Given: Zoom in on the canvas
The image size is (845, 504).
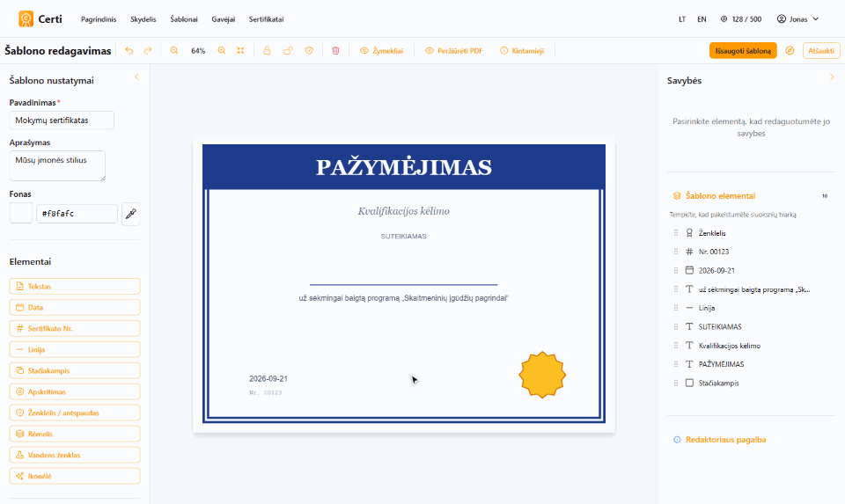Looking at the screenshot, I should (222, 51).
